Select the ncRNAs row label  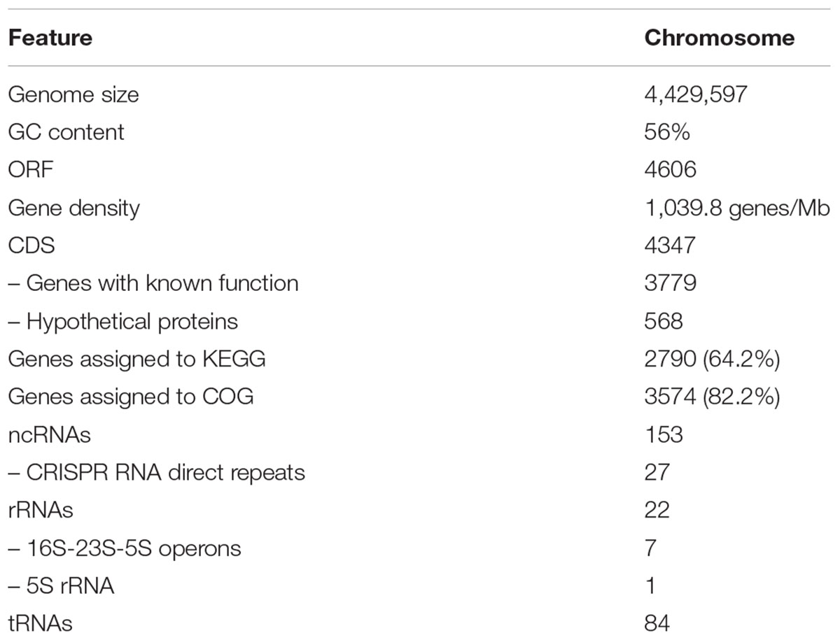pos(49,434)
